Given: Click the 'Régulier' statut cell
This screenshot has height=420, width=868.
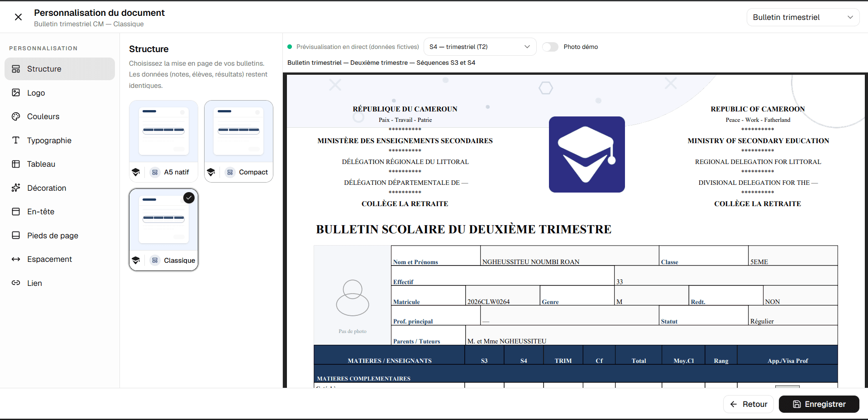Looking at the screenshot, I should pyautogui.click(x=793, y=315).
